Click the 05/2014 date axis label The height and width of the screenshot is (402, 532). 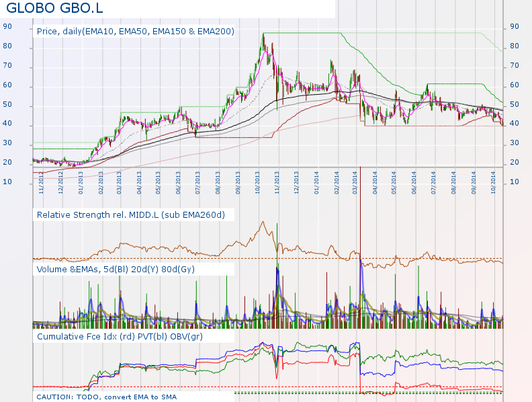coord(394,183)
